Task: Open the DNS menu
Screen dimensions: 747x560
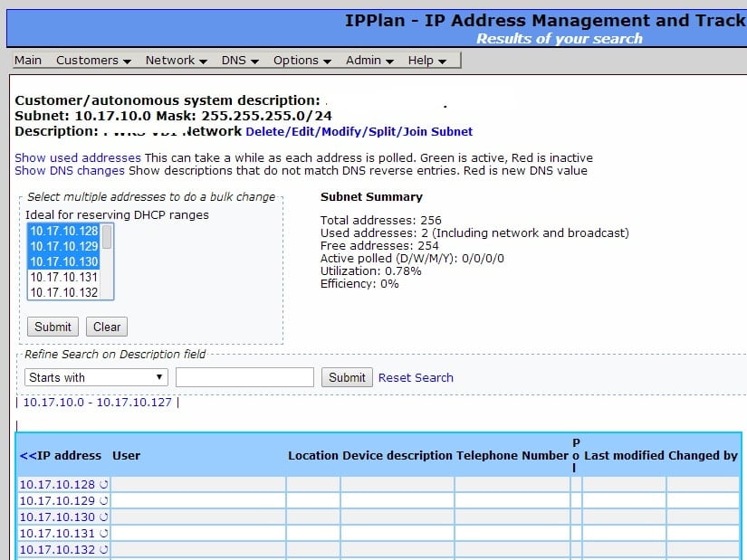Action: [240, 61]
